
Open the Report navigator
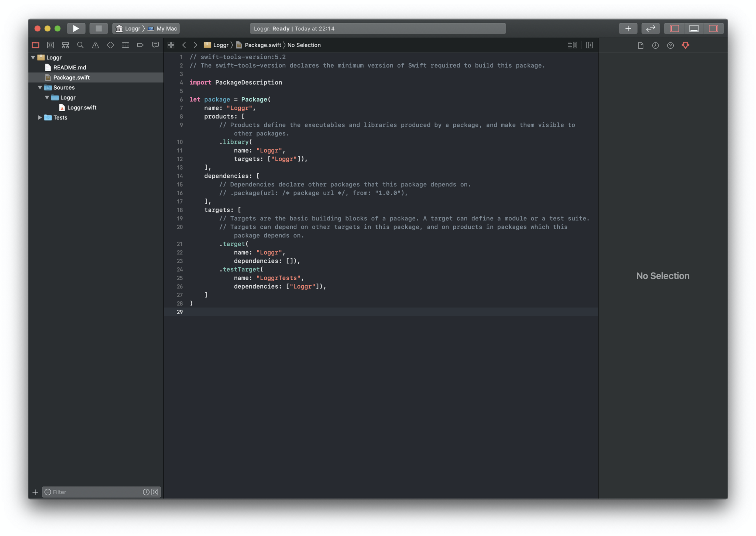coord(155,45)
